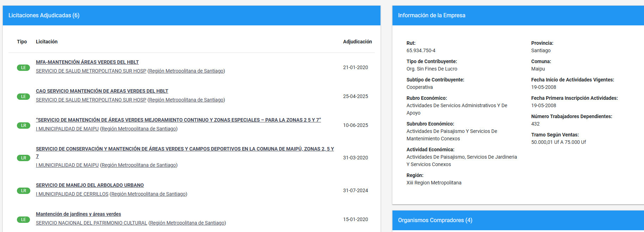
Task: Open the conservación y campos deportivos Maipú tender
Action: tap(185, 149)
